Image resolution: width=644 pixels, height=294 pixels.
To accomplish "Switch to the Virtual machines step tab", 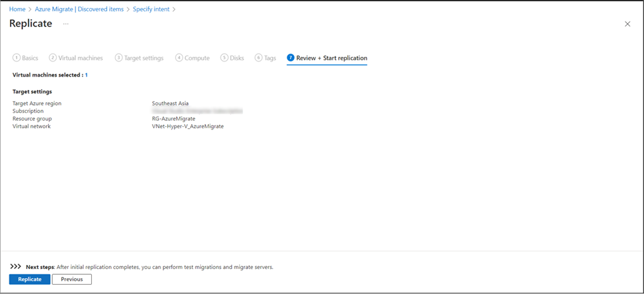I will pyautogui.click(x=76, y=58).
